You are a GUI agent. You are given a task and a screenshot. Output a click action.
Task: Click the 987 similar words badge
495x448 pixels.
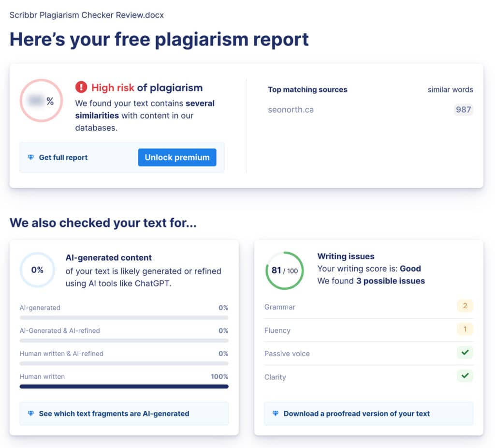tap(463, 110)
